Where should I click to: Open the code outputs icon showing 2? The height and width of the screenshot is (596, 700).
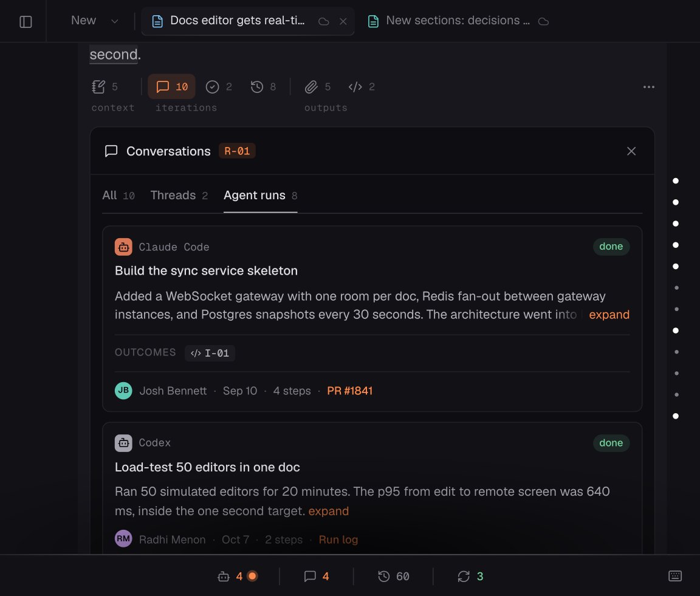click(x=361, y=87)
